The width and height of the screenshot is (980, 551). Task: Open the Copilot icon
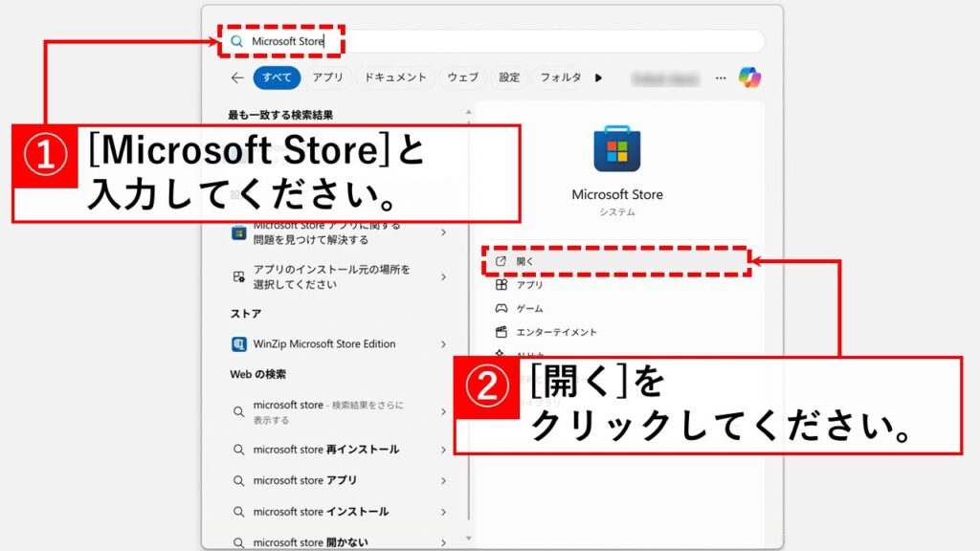click(750, 77)
